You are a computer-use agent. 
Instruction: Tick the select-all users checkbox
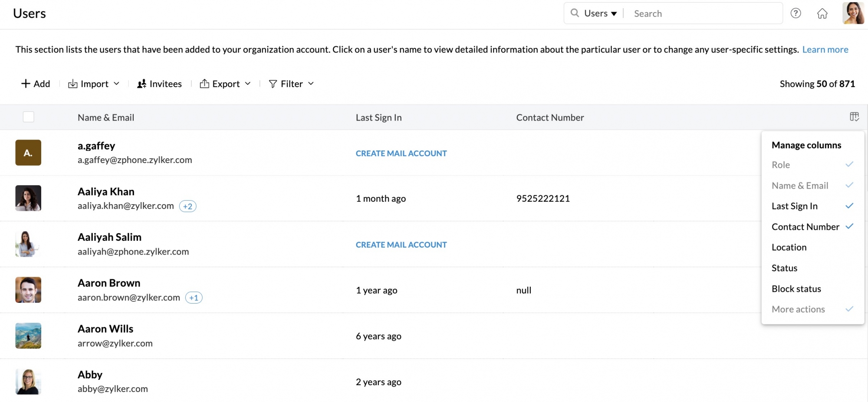pos(28,117)
